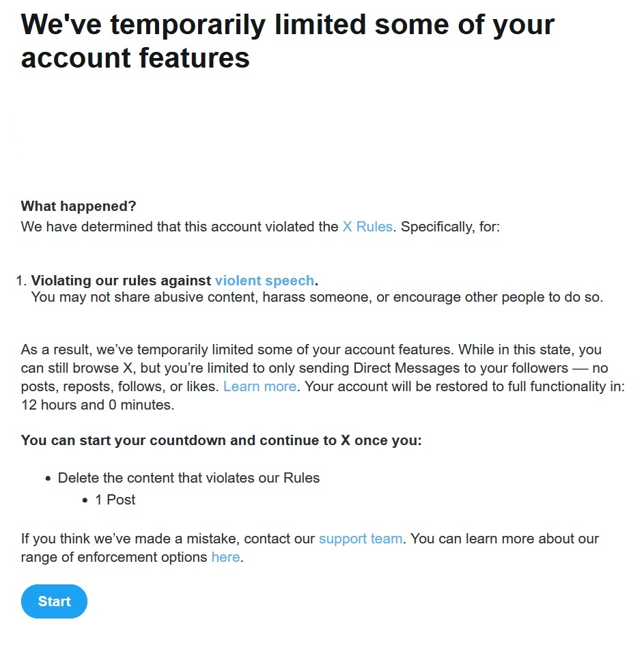Click 'Delete the content that violates our Rules'

pyautogui.click(x=188, y=478)
